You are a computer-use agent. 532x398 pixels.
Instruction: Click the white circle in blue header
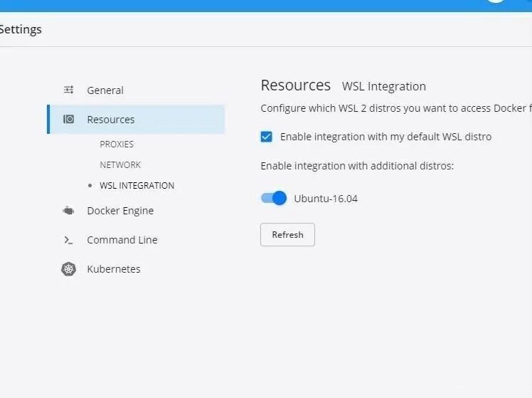(x=496, y=1)
